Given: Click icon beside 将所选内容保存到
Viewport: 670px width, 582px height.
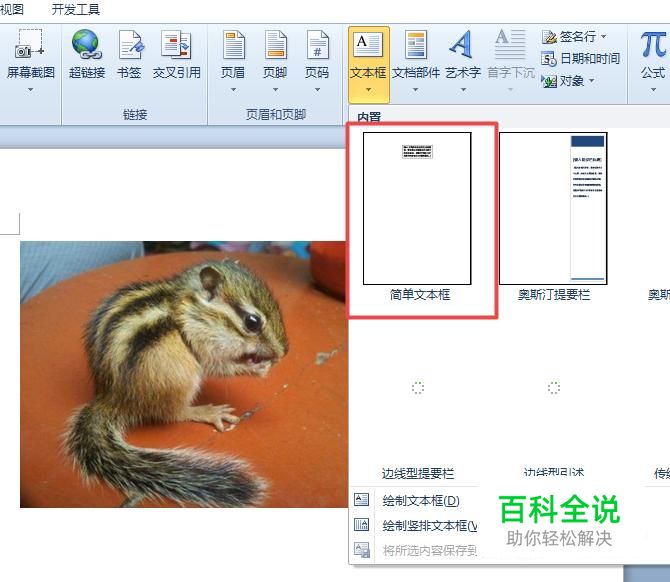Looking at the screenshot, I should tap(361, 550).
